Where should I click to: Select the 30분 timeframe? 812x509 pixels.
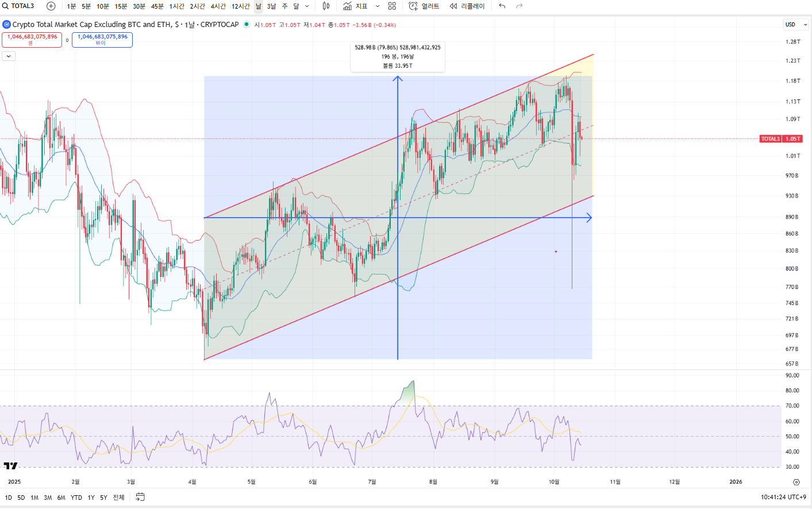[x=139, y=6]
